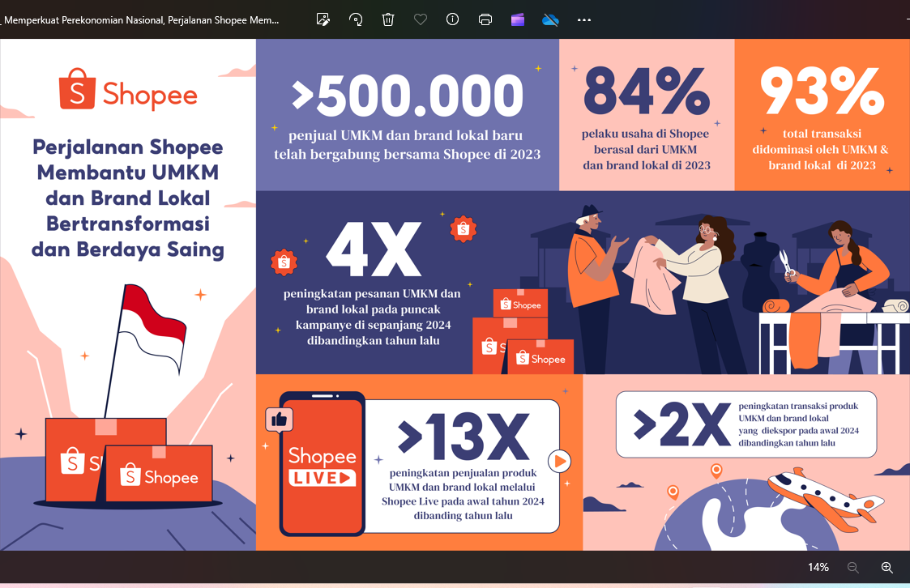
Task: Click the text "peningkatan pesanan UMKM dan"
Action: click(x=372, y=294)
